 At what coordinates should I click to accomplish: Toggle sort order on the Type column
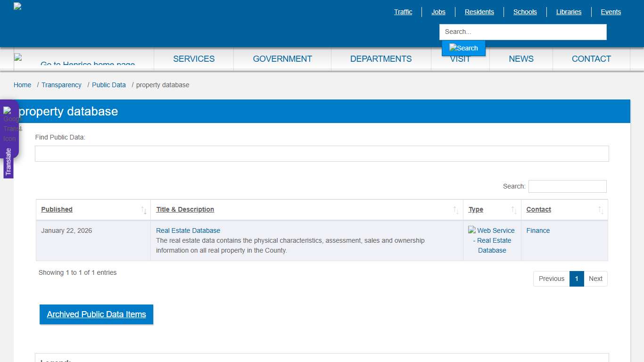(514, 209)
